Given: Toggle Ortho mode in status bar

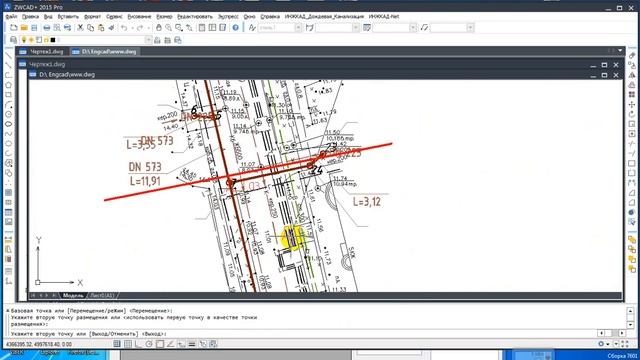Looking at the screenshot, I should pos(138,344).
